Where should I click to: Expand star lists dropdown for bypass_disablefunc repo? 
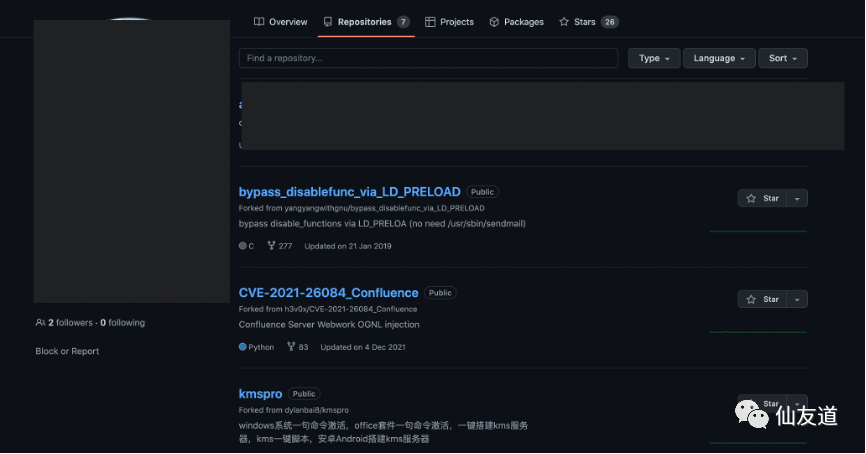(797, 198)
